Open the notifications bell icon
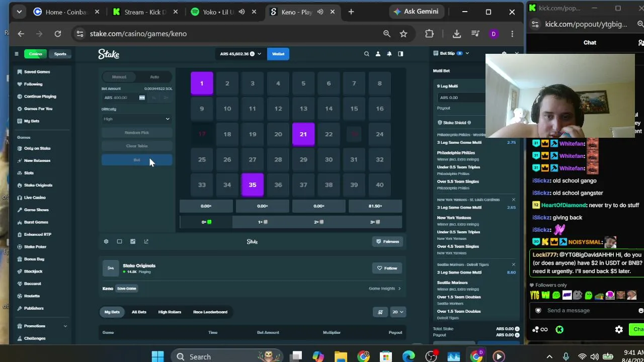 click(x=389, y=54)
